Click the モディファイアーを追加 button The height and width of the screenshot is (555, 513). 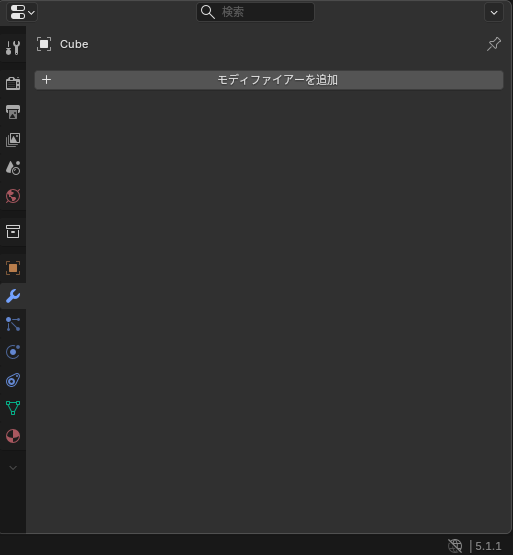[x=269, y=80]
